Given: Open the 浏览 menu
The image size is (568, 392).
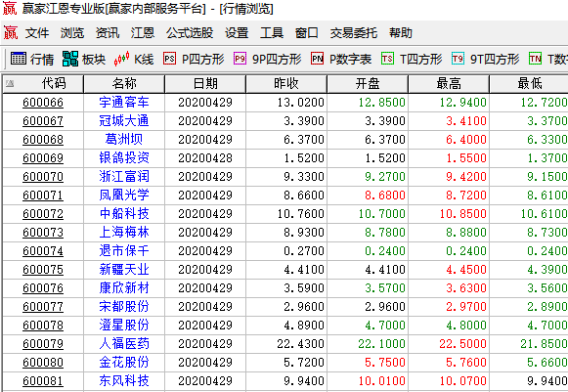Looking at the screenshot, I should pos(72,33).
